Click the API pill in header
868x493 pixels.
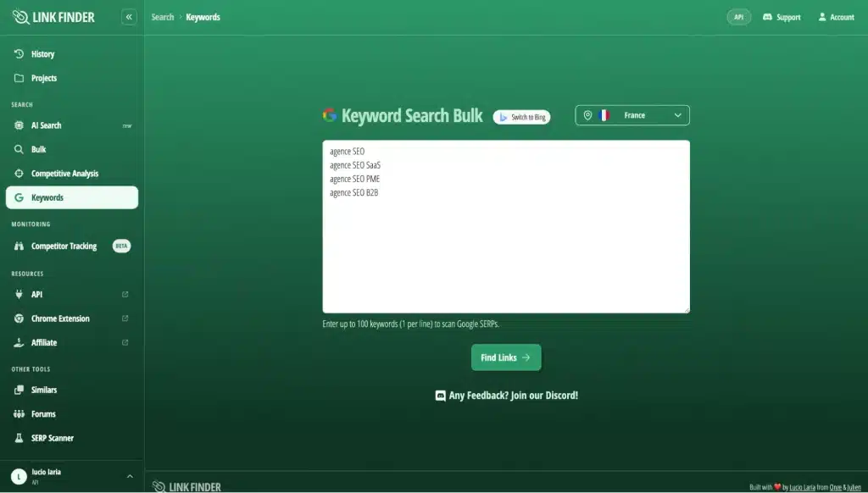click(x=738, y=17)
